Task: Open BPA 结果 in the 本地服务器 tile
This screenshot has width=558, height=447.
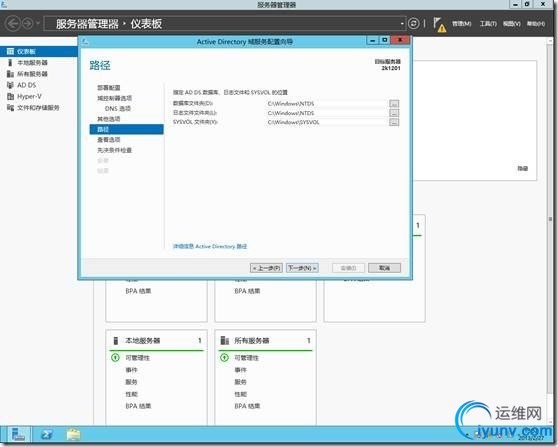Action: coord(138,406)
